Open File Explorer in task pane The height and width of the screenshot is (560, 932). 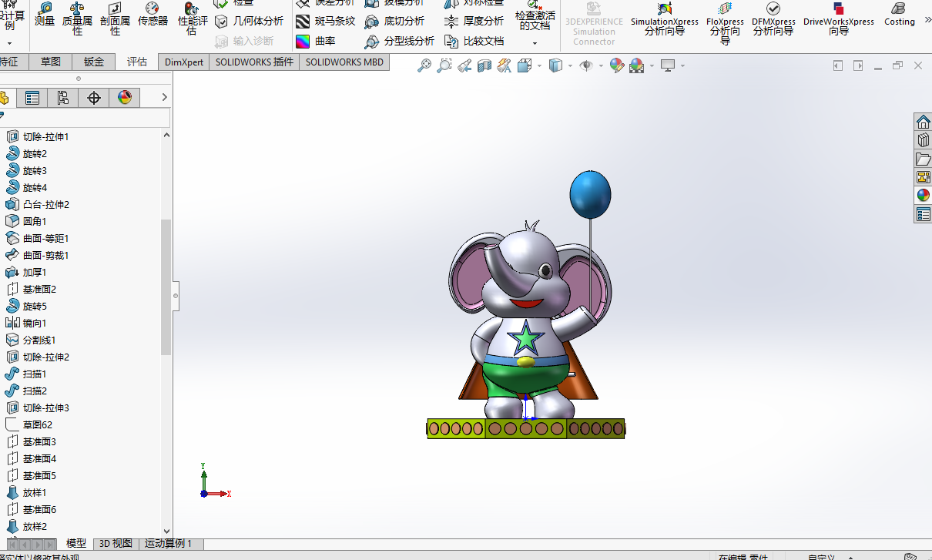(x=923, y=159)
